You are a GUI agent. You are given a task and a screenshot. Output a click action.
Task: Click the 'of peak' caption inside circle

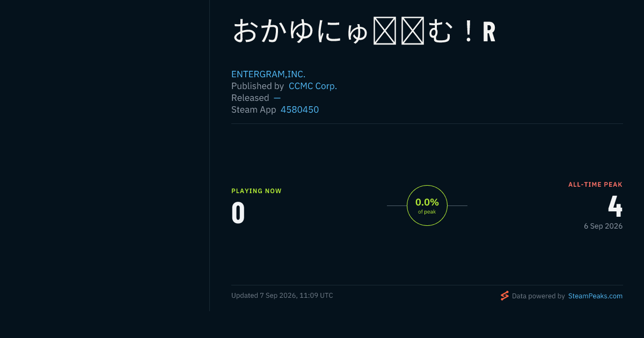point(427,212)
